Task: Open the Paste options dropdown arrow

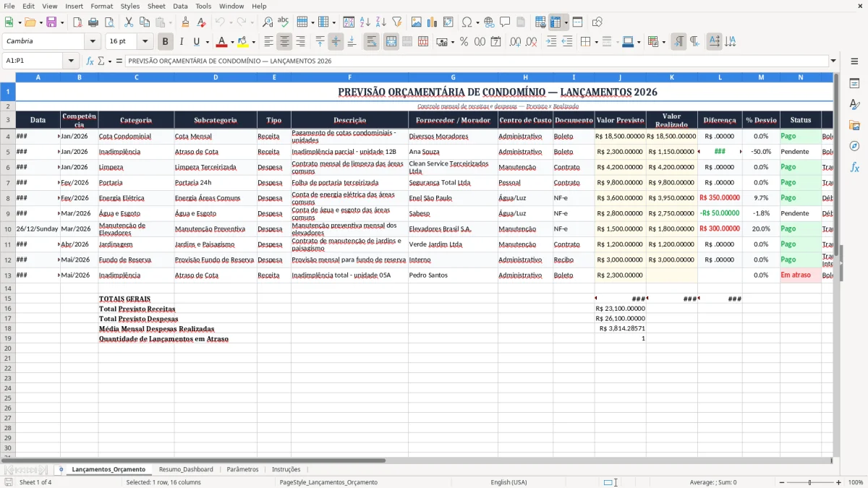Action: pos(171,22)
